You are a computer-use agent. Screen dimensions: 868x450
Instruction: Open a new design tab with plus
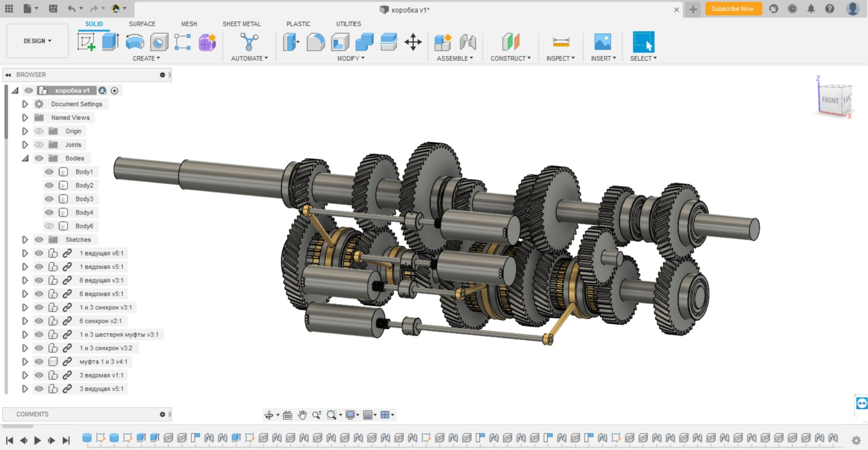click(693, 9)
